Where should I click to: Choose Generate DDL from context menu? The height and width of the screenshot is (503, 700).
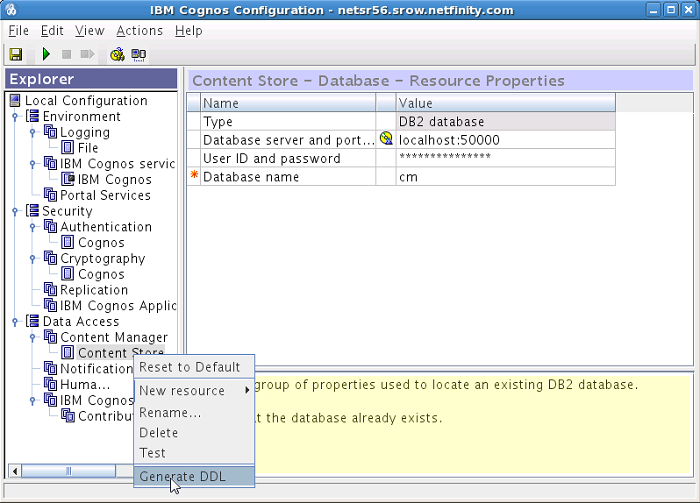pyautogui.click(x=194, y=476)
